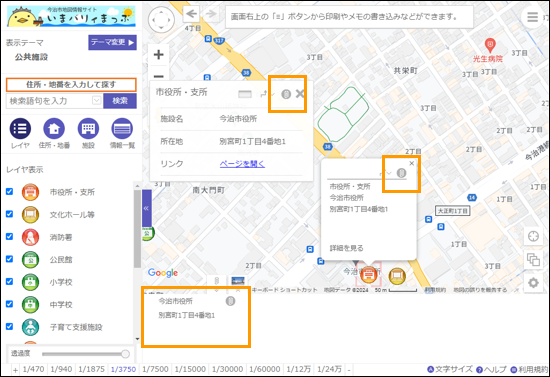
Task: Click the 検索 search button
Action: (120, 101)
